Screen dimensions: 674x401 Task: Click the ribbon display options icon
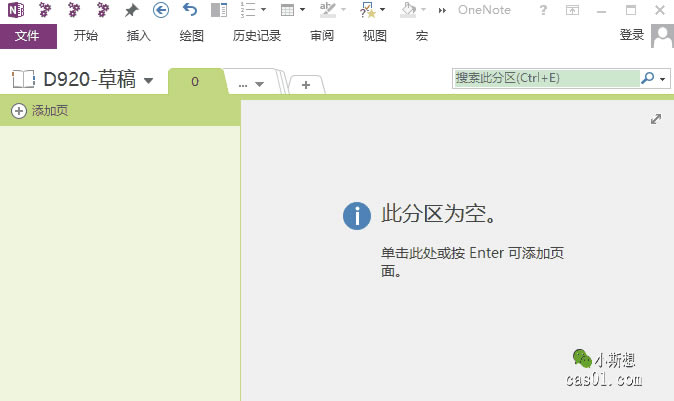572,10
